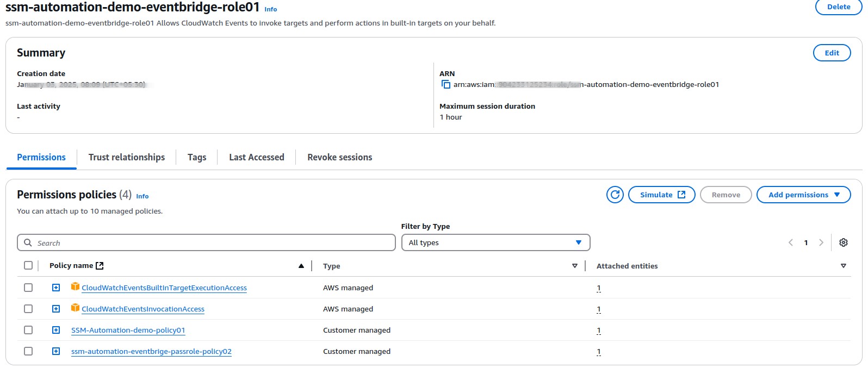Go to previous page of policies
The width and height of the screenshot is (868, 374).
coord(791,242)
